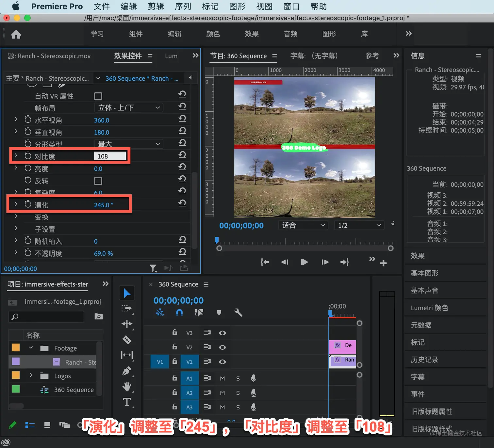Screen dimensions: 494x448
Task: Switch to 颜色 workspace tab
Action: (x=213, y=34)
